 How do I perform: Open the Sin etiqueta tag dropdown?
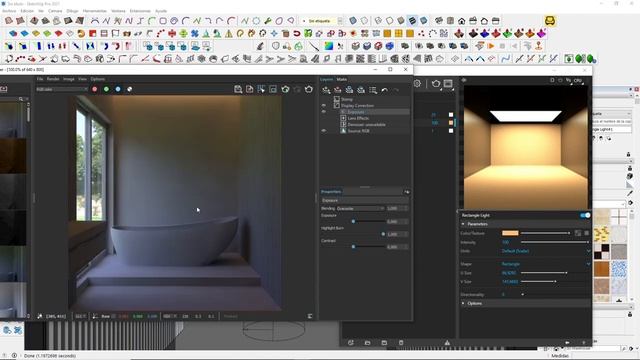coord(322,21)
